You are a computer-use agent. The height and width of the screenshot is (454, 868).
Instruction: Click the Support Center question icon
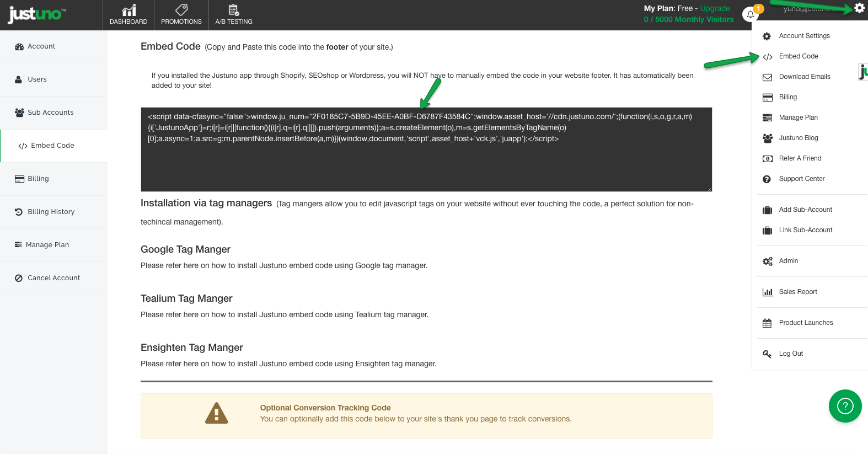coord(767,179)
